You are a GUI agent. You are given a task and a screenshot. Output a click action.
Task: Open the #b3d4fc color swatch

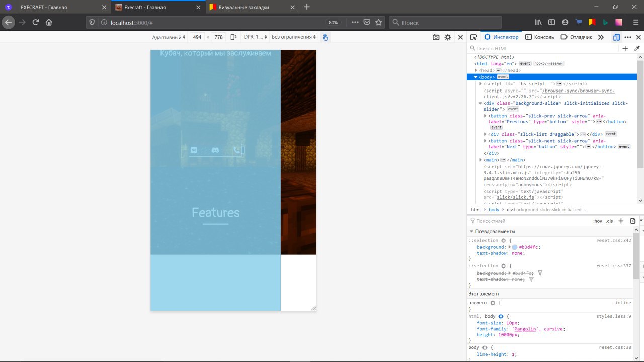515,247
